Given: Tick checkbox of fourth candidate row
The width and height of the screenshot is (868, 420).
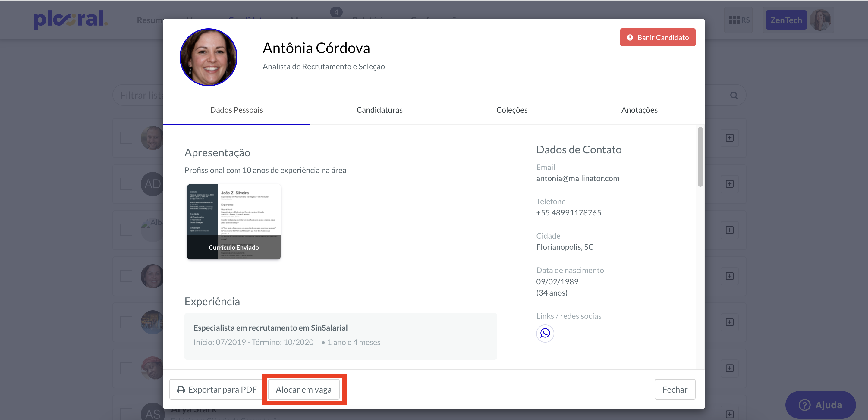Looking at the screenshot, I should click(126, 276).
